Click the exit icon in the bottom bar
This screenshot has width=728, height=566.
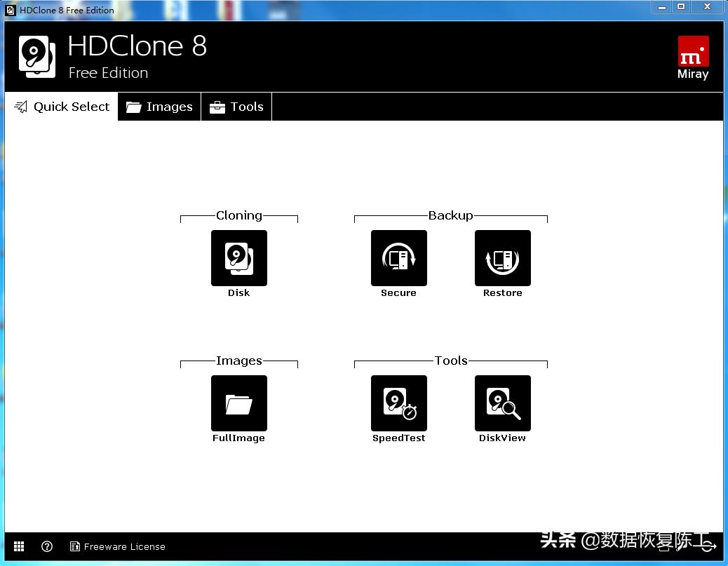coord(708,547)
